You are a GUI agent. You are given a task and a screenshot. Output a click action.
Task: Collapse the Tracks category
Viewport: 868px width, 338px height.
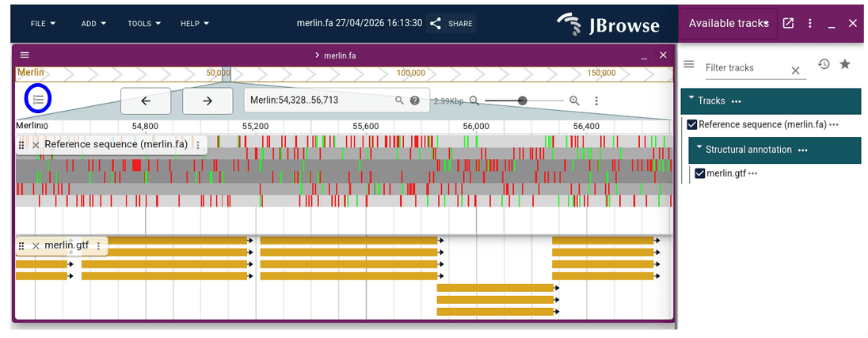(x=691, y=100)
